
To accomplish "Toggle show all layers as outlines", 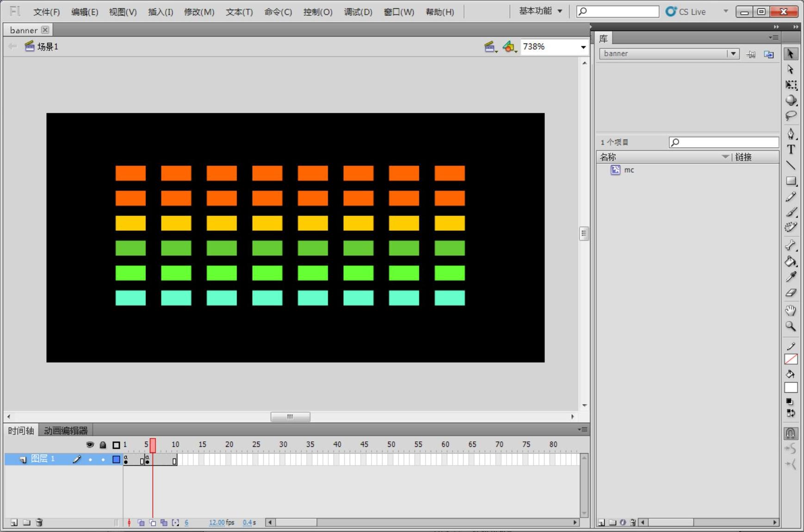I will tap(116, 445).
